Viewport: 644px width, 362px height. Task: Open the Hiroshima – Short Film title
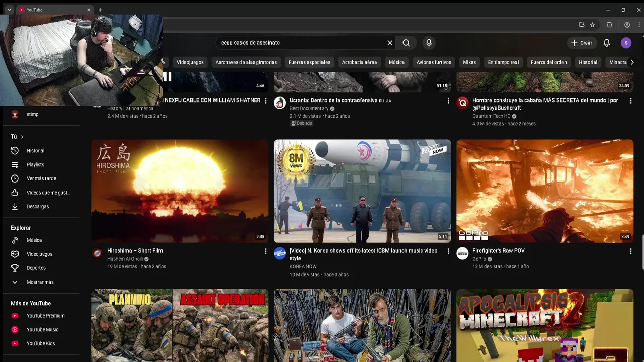pos(135,251)
